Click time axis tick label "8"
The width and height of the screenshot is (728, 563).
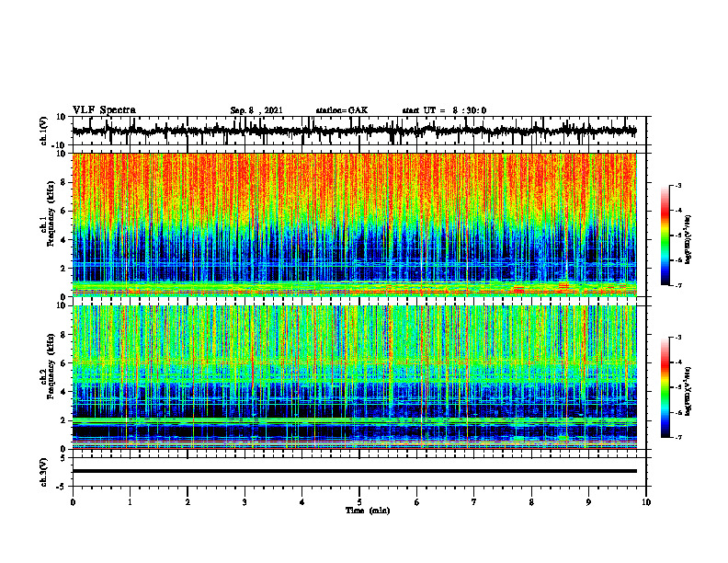pos(531,502)
